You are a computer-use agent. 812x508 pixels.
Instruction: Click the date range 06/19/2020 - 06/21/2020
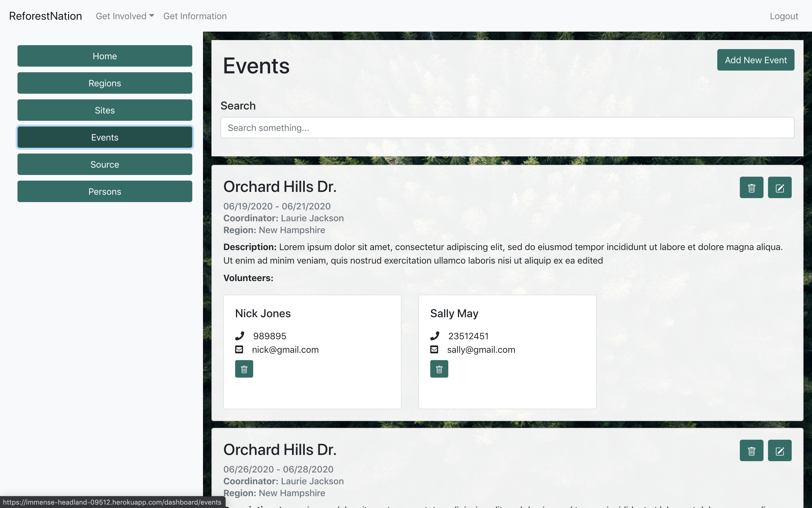(277, 206)
